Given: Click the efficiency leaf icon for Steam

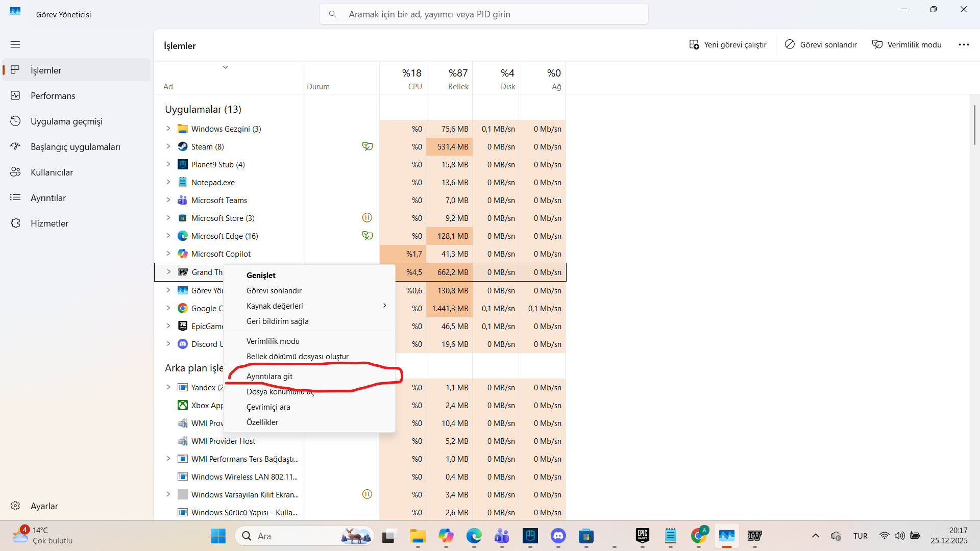Looking at the screenshot, I should pos(367,147).
